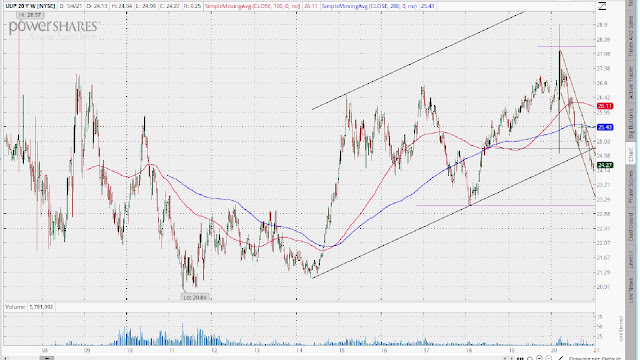Click the D: 1/4/21 date field

pos(70,6)
